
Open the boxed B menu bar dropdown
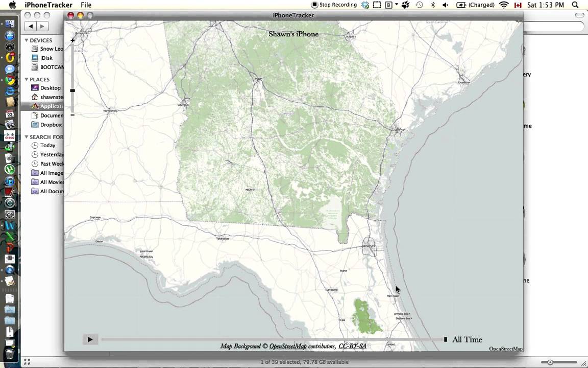391,5
